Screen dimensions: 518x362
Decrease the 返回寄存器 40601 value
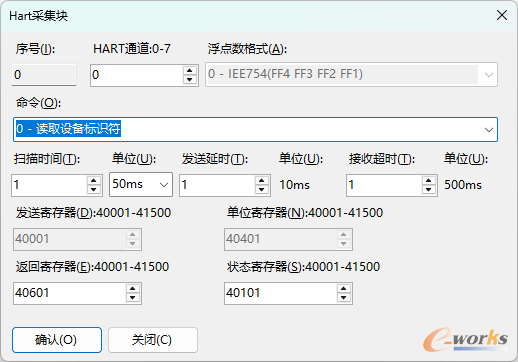133,298
